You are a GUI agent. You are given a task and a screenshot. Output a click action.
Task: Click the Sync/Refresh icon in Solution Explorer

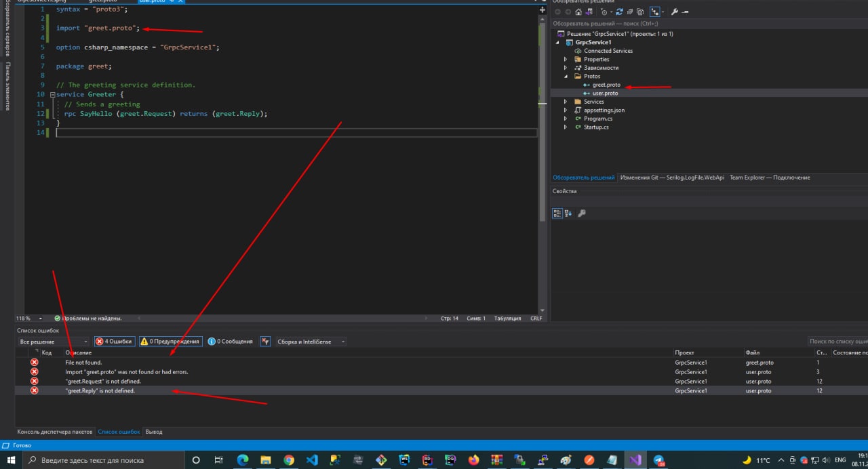tap(620, 12)
